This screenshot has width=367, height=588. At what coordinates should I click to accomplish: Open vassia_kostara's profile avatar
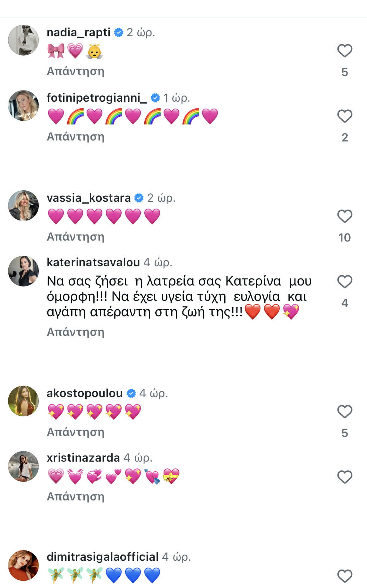(23, 206)
